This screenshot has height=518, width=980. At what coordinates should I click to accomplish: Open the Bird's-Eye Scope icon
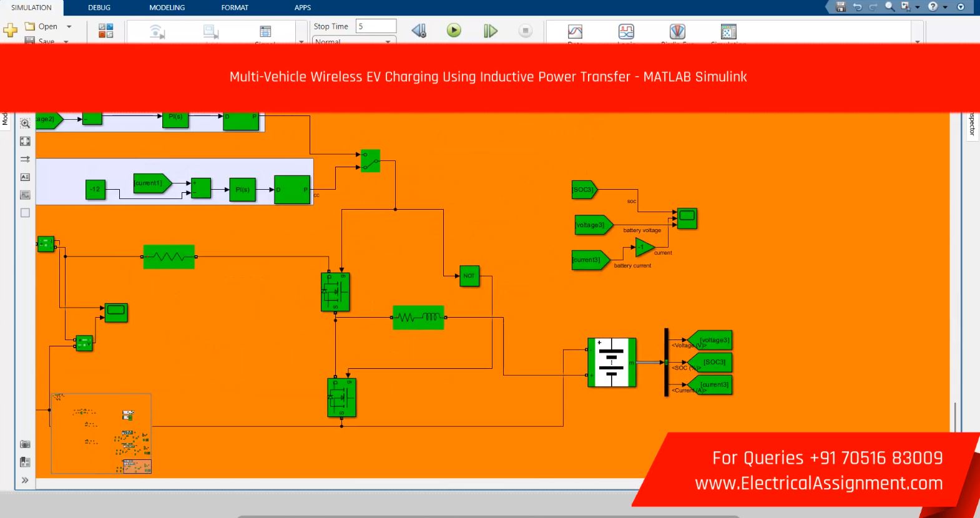coord(677,31)
